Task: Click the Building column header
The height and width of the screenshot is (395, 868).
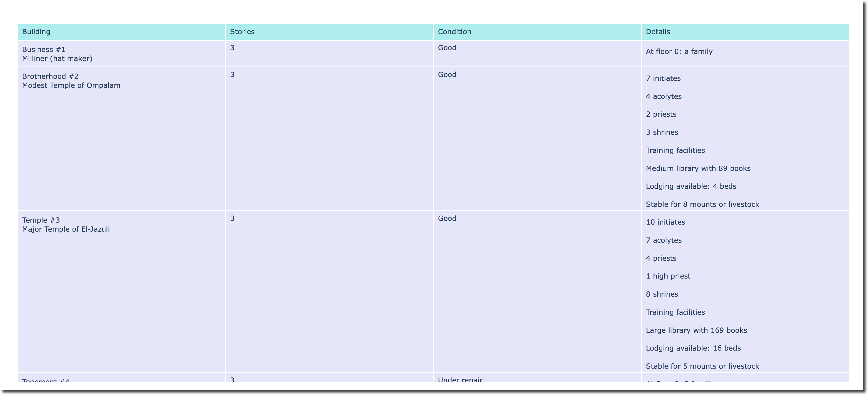Action: click(x=36, y=32)
